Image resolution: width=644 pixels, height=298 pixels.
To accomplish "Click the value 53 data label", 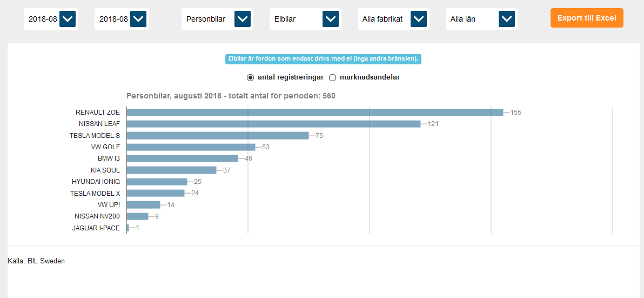I will [x=266, y=147].
